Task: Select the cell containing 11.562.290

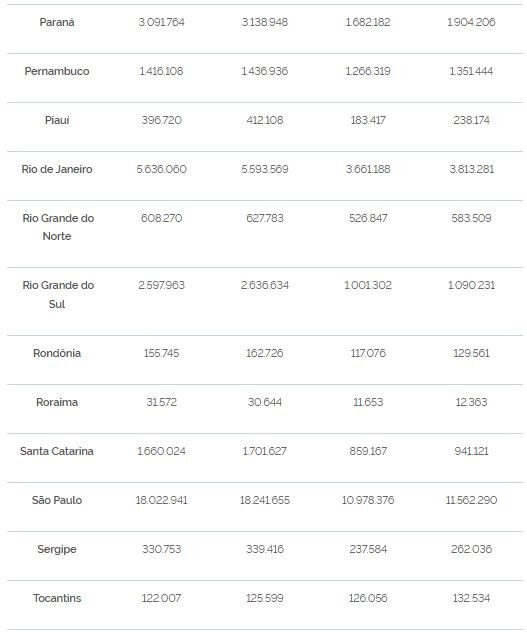Action: point(471,500)
